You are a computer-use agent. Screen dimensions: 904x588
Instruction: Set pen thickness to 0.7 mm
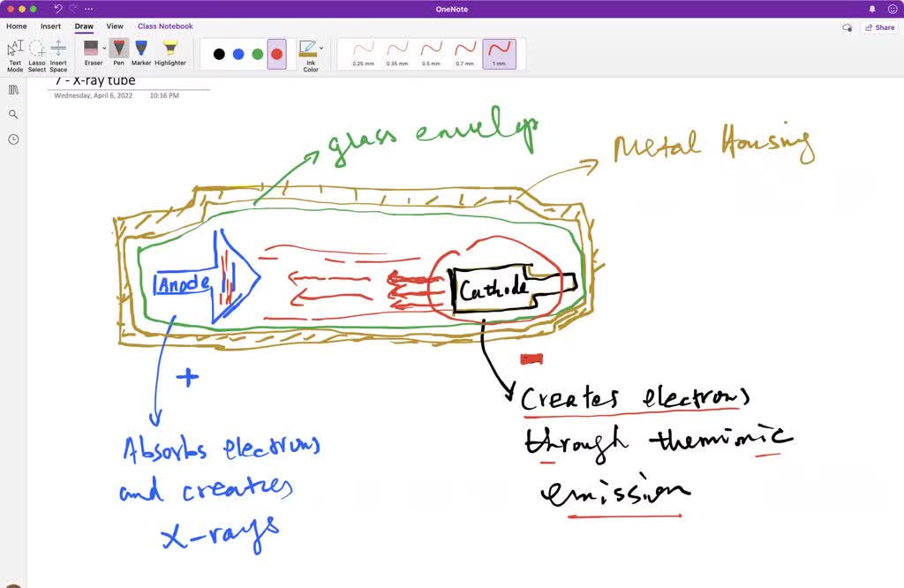465,54
